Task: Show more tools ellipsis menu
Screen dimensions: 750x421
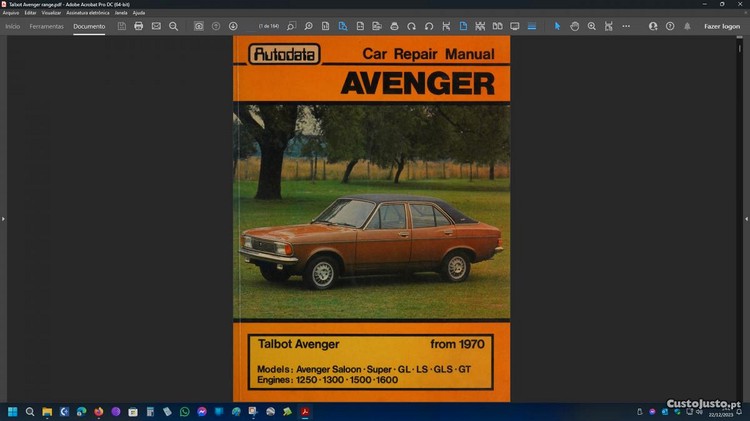Action: tap(626, 26)
